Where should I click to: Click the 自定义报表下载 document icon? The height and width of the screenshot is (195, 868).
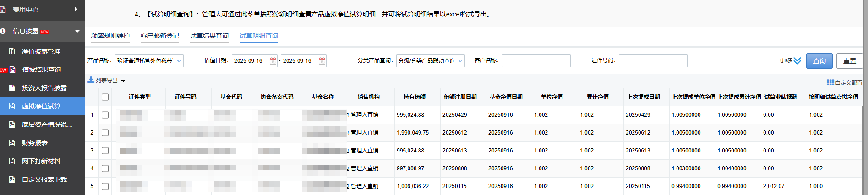coord(12,179)
